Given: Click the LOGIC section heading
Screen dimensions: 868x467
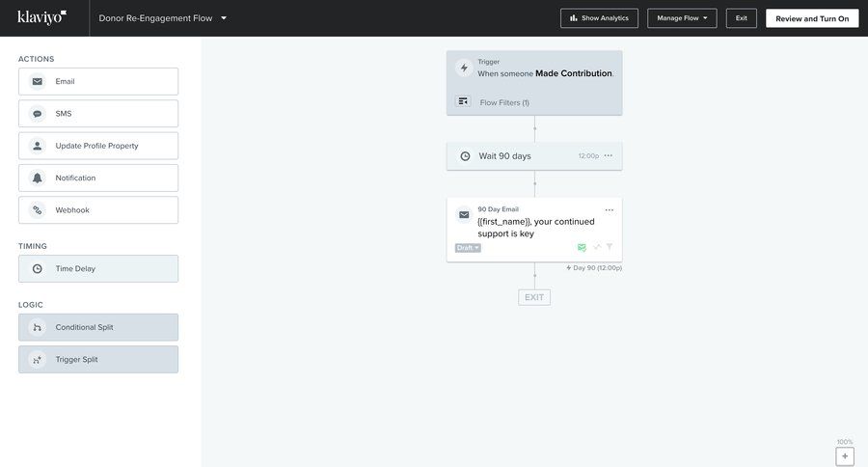Looking at the screenshot, I should coord(31,305).
